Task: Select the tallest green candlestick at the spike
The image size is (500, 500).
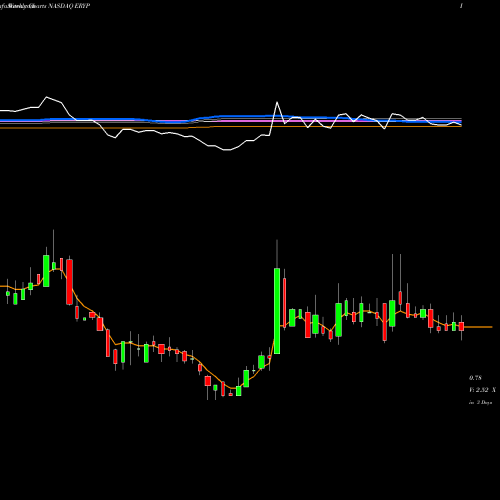Action: tap(277, 311)
